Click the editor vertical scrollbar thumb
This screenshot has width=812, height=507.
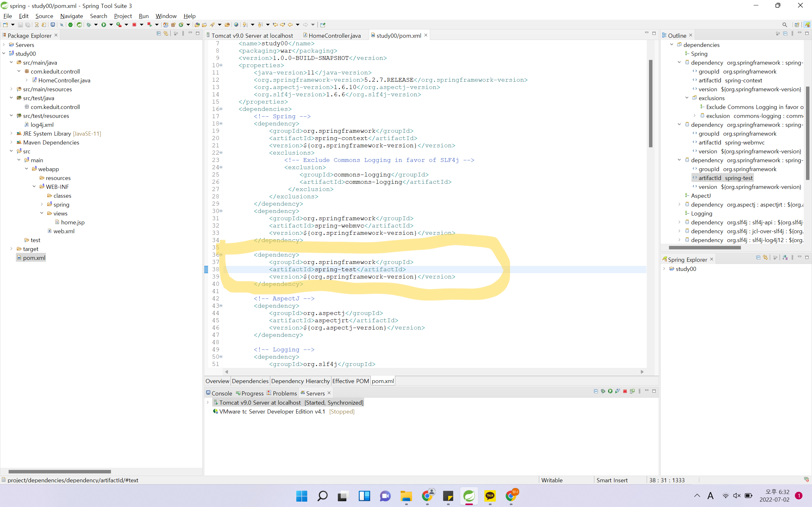(x=650, y=104)
